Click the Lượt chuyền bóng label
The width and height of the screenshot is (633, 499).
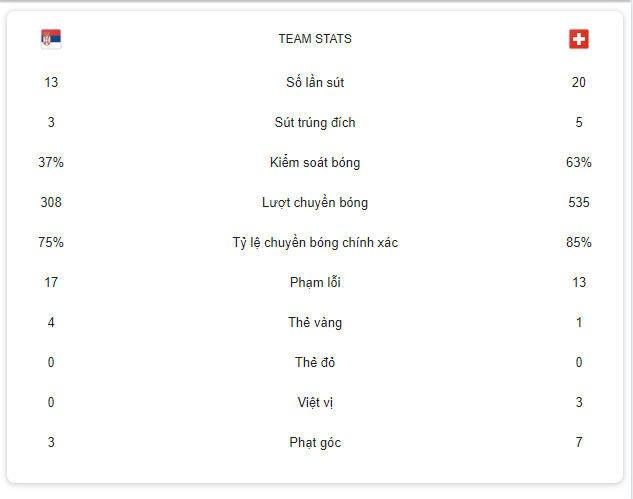(x=315, y=202)
